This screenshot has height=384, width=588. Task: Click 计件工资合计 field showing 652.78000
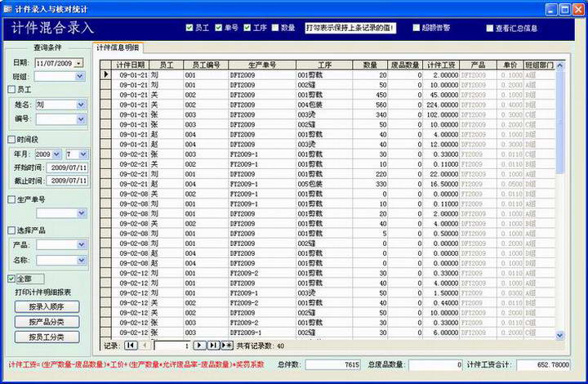tap(543, 364)
